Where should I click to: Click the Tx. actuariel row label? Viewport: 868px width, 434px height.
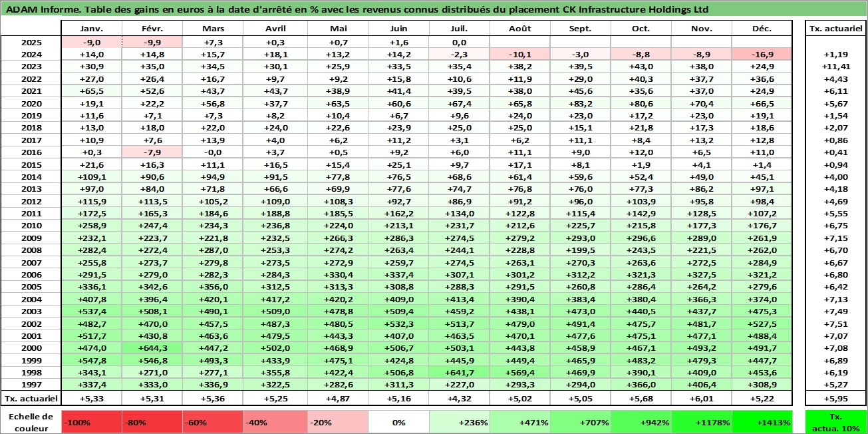31,398
